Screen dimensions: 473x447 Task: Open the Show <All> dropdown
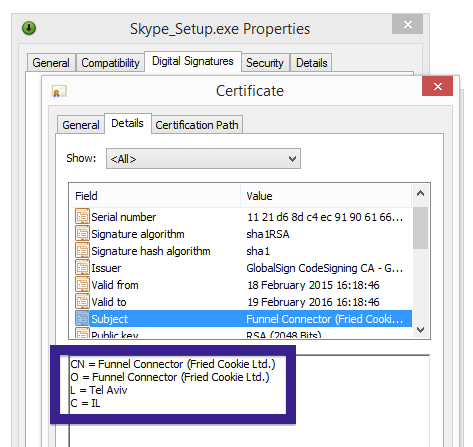tap(203, 159)
